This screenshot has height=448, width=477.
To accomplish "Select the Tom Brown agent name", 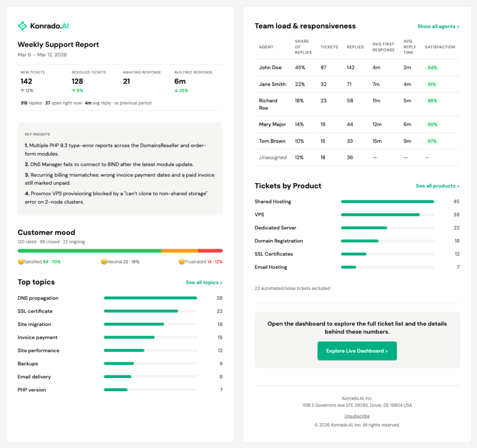I will [272, 141].
